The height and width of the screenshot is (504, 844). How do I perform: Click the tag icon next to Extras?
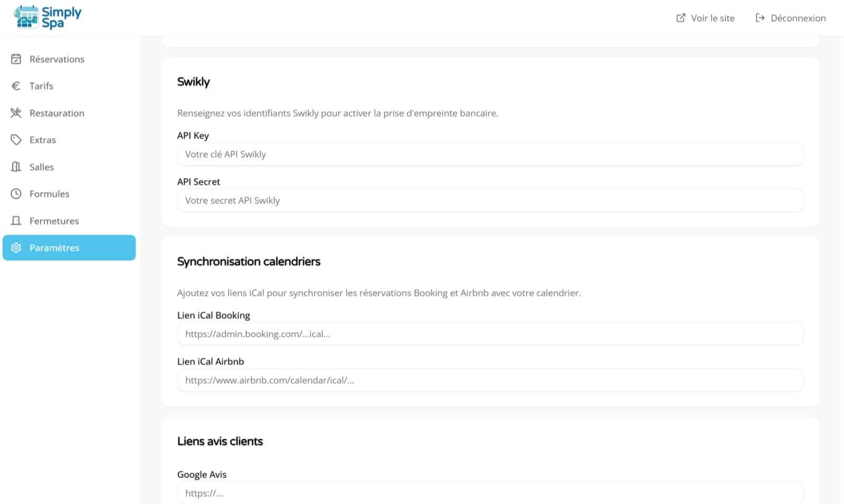(x=16, y=139)
